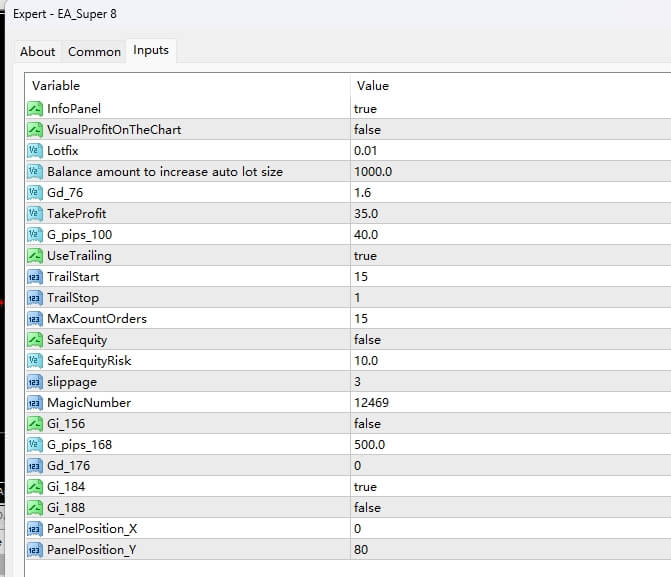Click the Value column header
The image size is (671, 577).
[373, 86]
